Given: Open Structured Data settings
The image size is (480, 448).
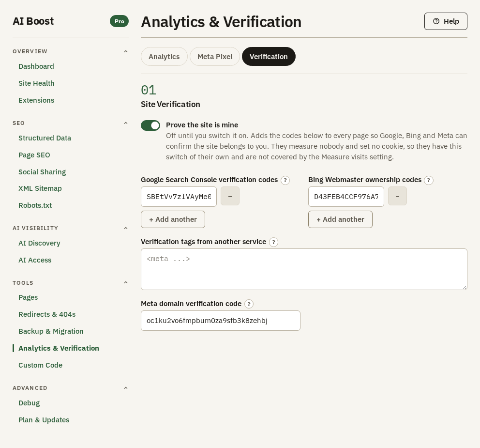Looking at the screenshot, I should (45, 138).
